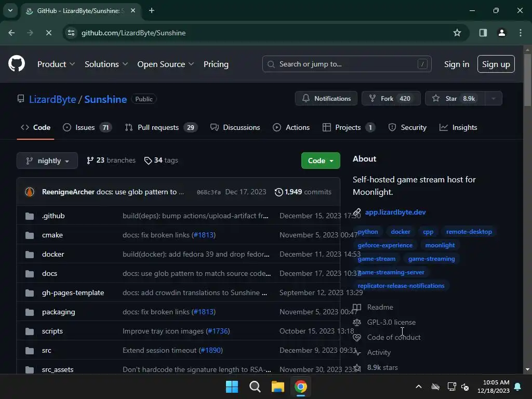This screenshot has height=399, width=532.
Task: Open File Explorer from taskbar
Action: (x=277, y=387)
